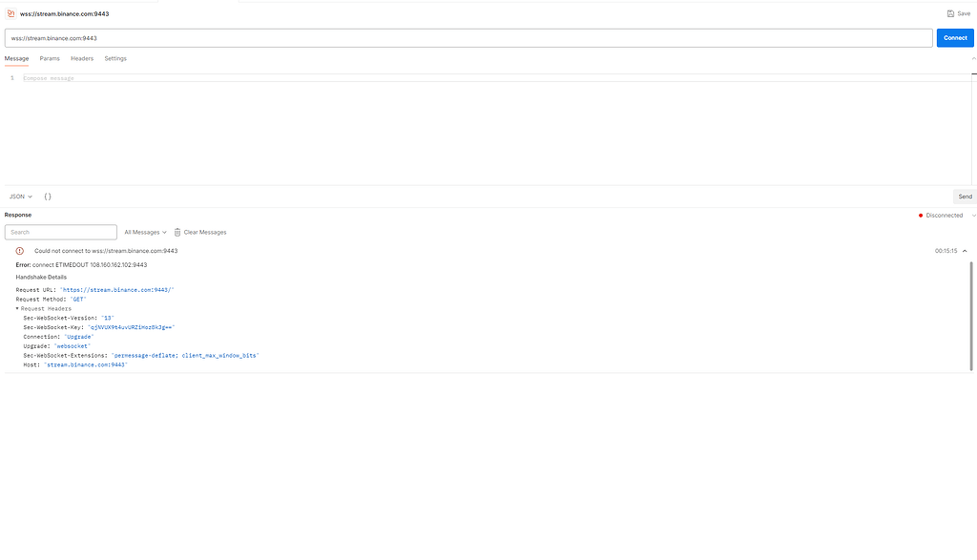Open the All Messages filter dropdown
This screenshot has height=560, width=977.
click(145, 233)
